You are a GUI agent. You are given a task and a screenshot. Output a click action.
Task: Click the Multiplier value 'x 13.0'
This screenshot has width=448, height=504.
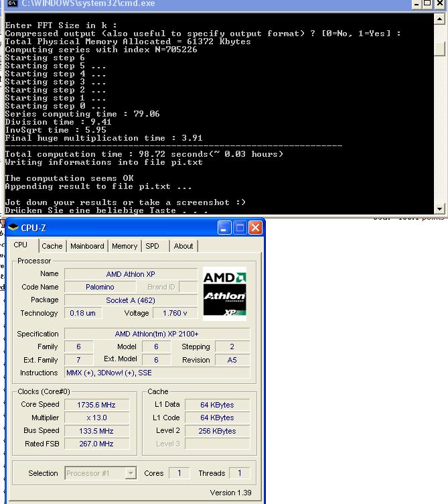point(96,418)
